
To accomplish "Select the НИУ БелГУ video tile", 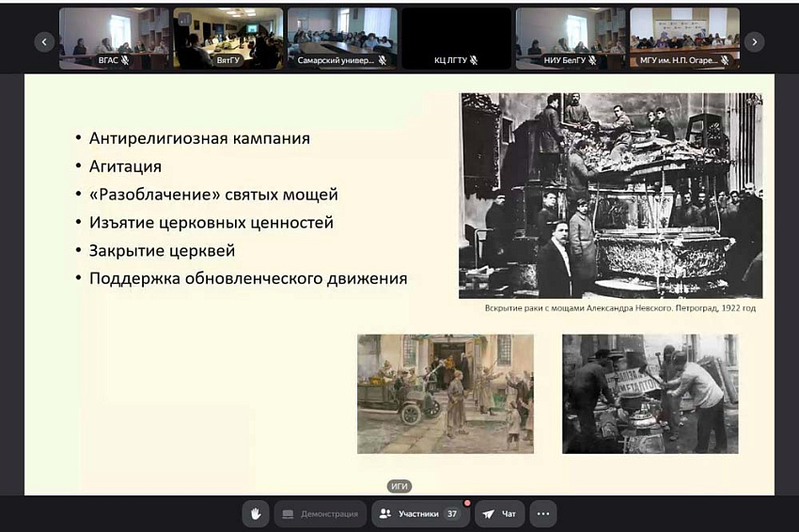I will pos(571,36).
